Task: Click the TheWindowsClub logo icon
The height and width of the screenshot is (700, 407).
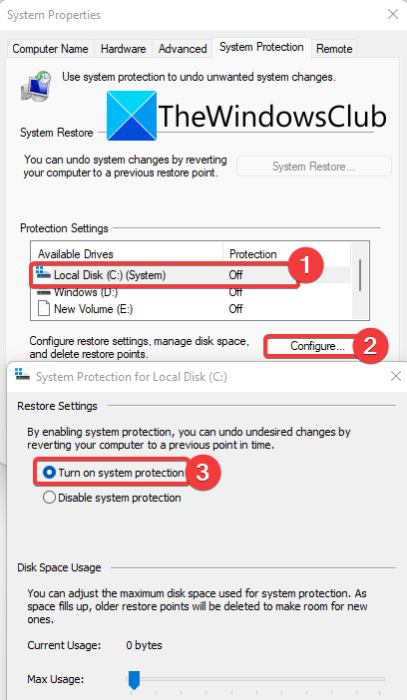Action: point(132,116)
